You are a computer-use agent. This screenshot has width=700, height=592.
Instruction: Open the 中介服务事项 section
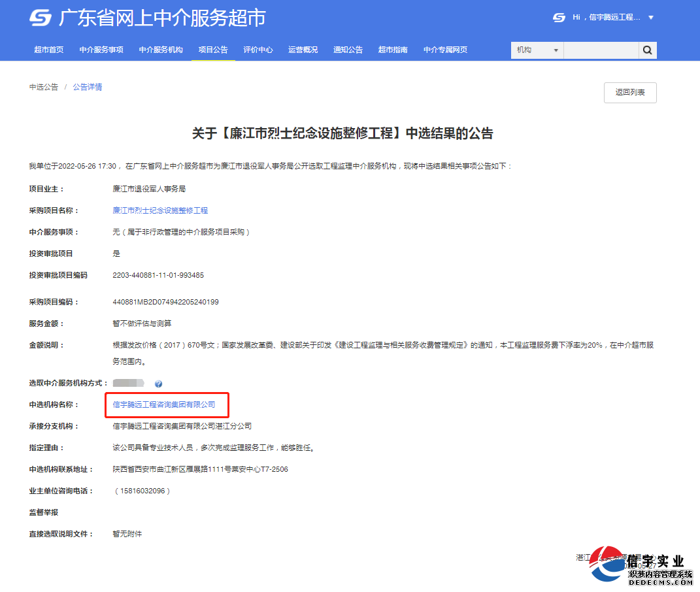pos(101,49)
